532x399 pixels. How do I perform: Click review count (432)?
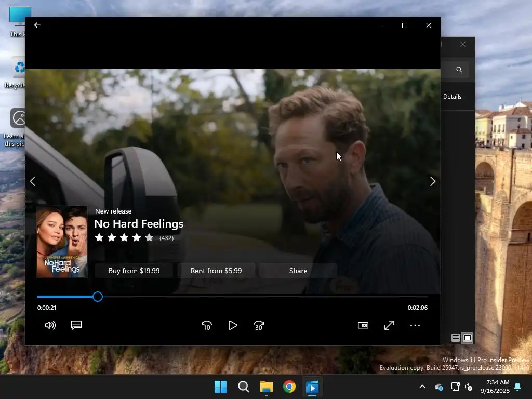(x=166, y=238)
